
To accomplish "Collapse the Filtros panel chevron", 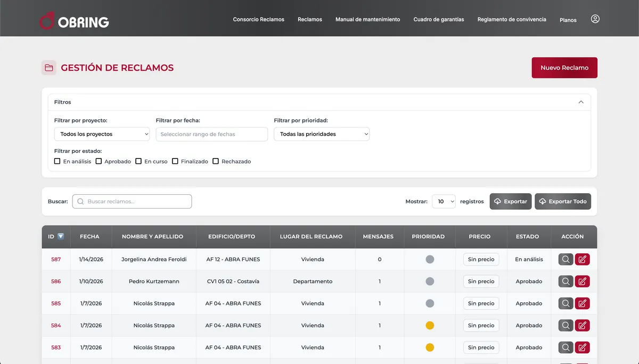I will [581, 102].
